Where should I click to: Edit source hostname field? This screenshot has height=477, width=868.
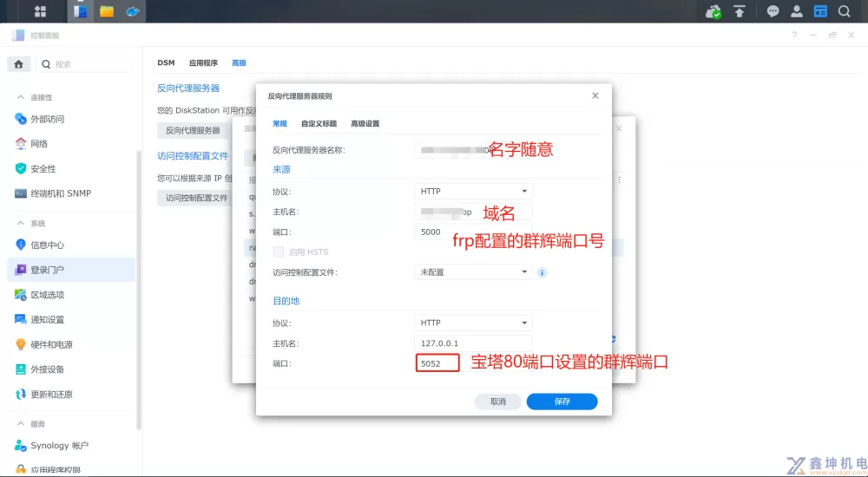point(473,212)
